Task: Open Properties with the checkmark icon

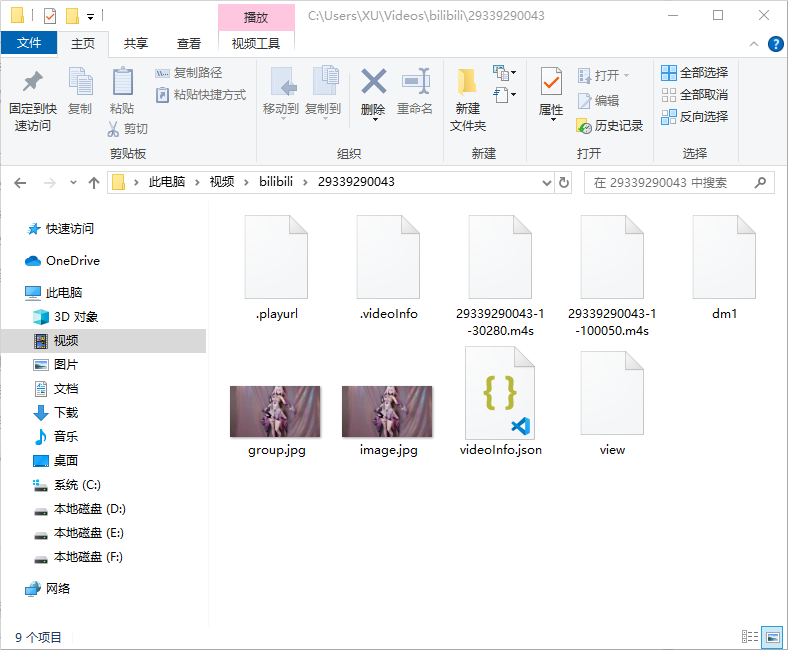Action: [x=551, y=83]
